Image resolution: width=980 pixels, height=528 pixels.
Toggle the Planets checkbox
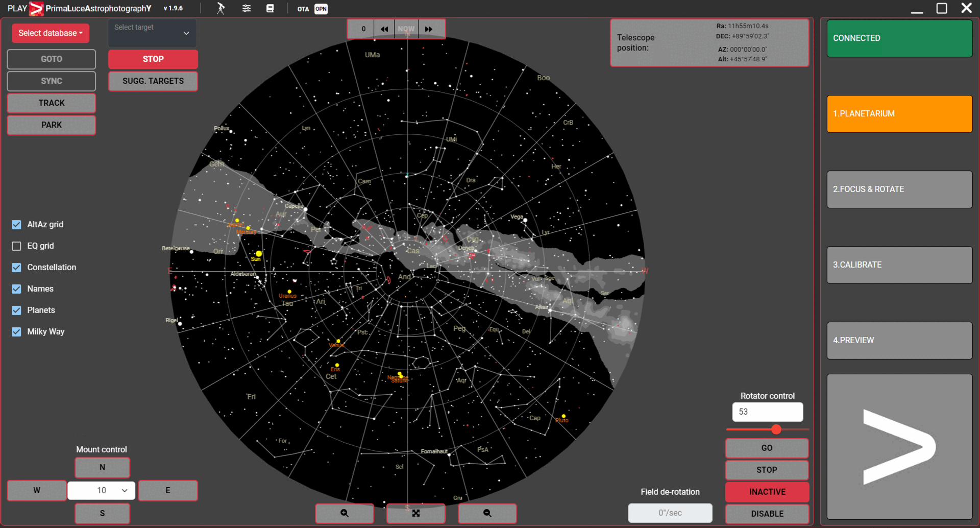coord(16,310)
